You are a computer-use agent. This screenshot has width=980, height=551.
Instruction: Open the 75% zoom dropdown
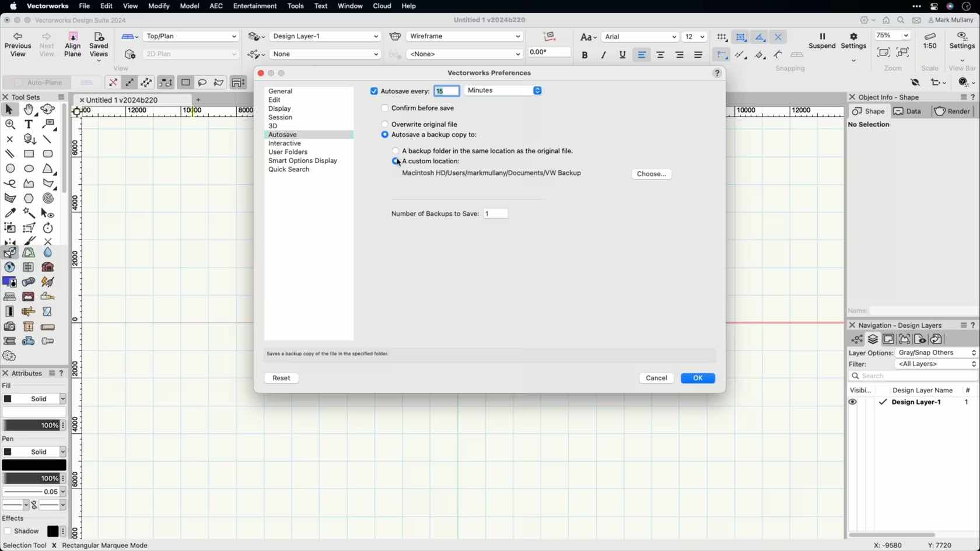[x=892, y=35]
